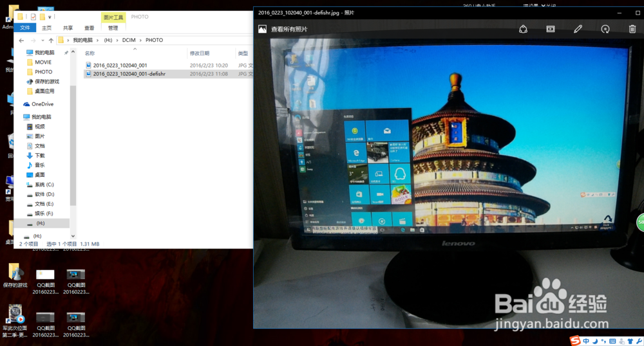
Task: Open 文档 (E:) drive
Action: (44, 204)
